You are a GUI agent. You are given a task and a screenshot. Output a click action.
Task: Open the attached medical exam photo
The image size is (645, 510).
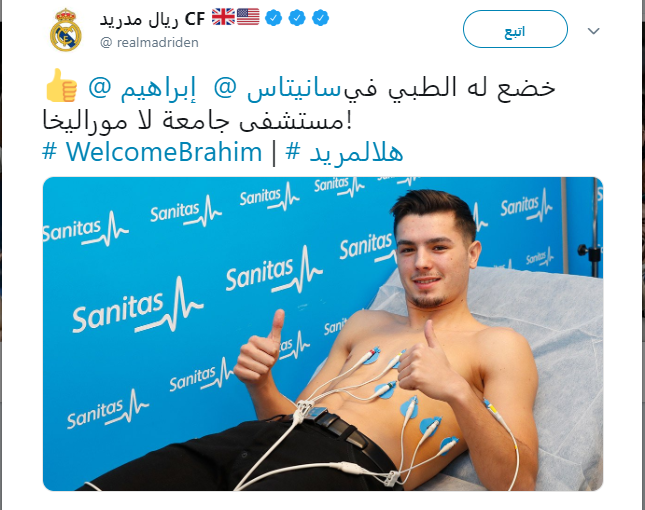[323, 334]
